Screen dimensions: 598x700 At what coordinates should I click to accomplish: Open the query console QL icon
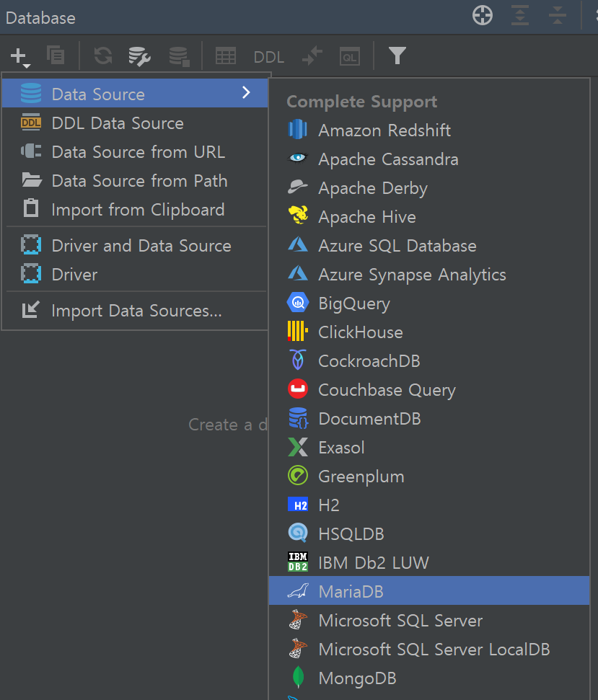350,57
